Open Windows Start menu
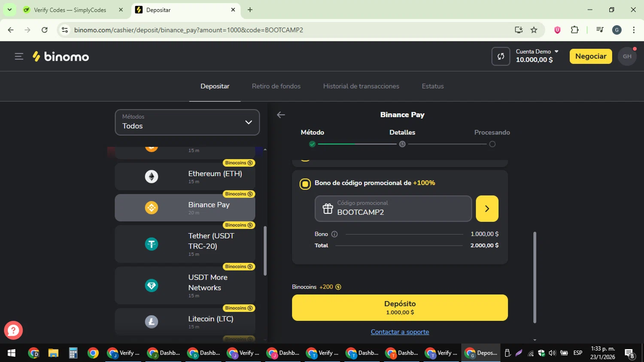644x362 pixels. [12, 353]
